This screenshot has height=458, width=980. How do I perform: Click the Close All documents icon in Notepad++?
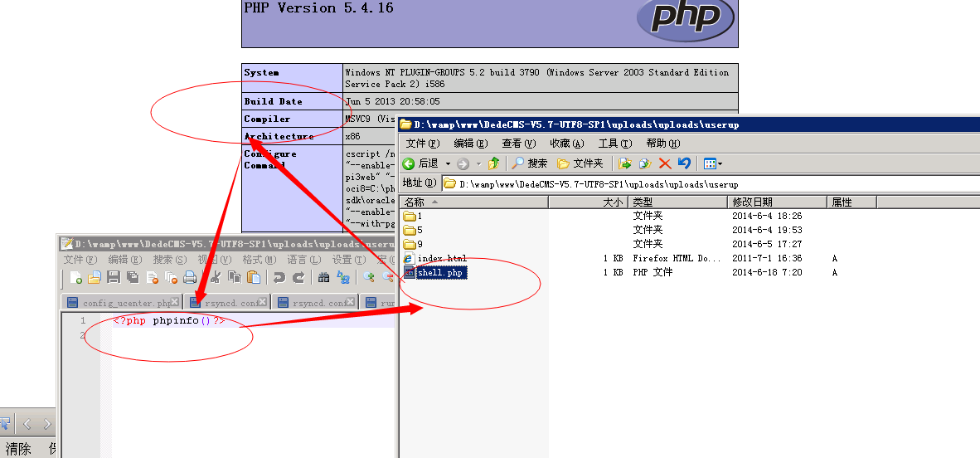pyautogui.click(x=171, y=278)
